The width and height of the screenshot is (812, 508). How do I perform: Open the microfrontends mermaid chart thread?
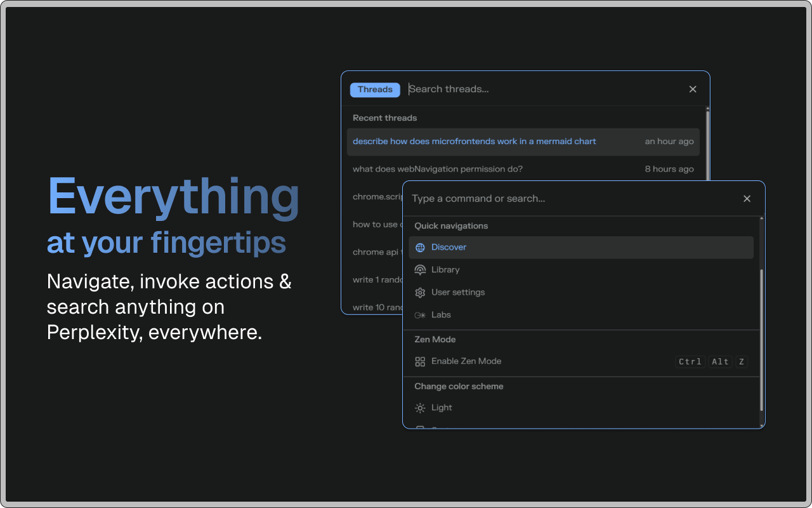click(x=475, y=142)
